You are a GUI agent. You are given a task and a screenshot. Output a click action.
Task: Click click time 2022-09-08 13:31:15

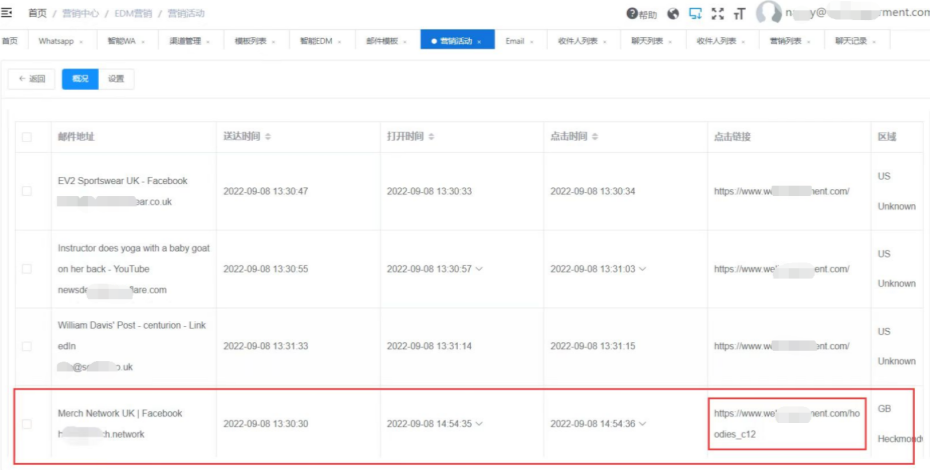click(x=593, y=346)
